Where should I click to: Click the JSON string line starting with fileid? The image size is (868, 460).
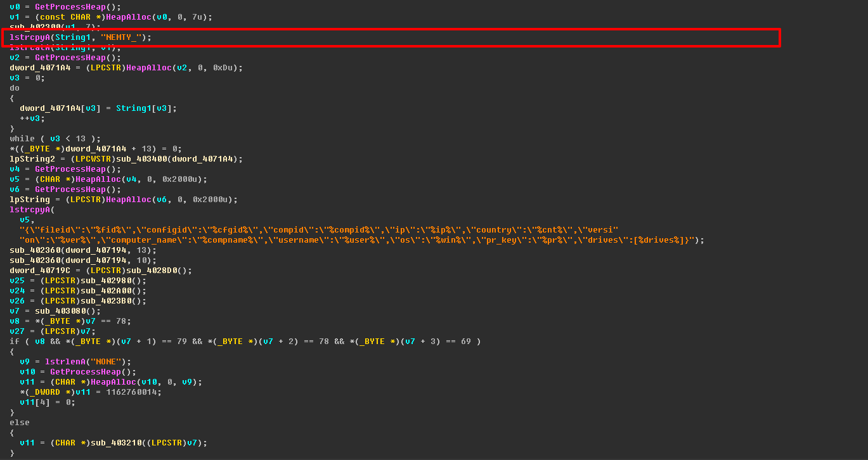(x=319, y=230)
